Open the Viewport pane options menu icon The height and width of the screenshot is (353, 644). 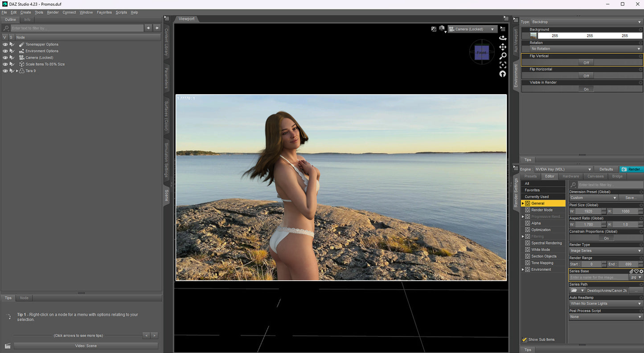pos(506,18)
